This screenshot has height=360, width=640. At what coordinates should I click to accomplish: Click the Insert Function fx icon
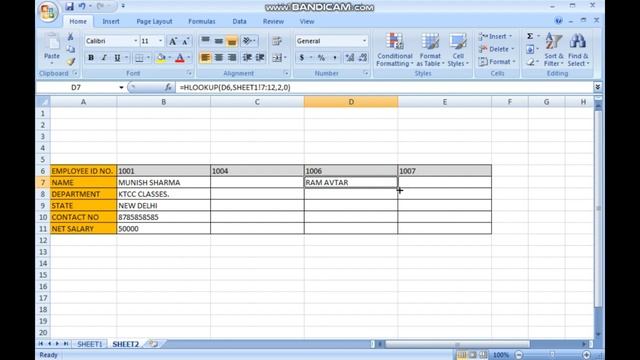(168, 87)
